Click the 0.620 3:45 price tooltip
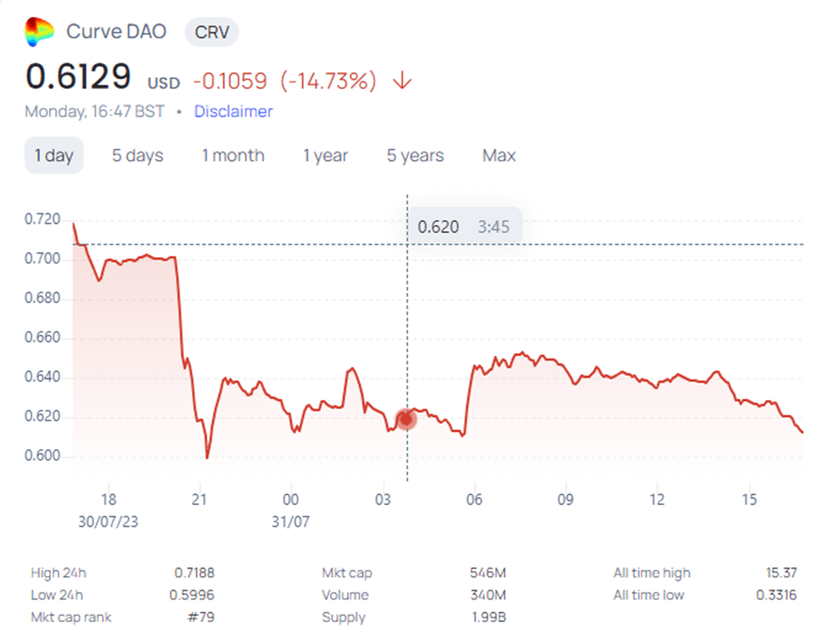This screenshot has width=822, height=644. [x=464, y=226]
